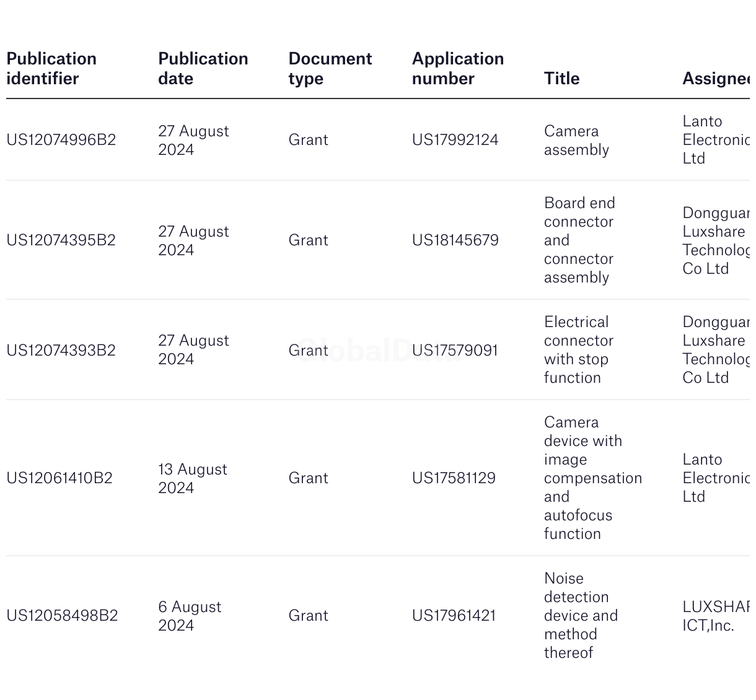Select the 13 August 2024 date cell

(193, 479)
